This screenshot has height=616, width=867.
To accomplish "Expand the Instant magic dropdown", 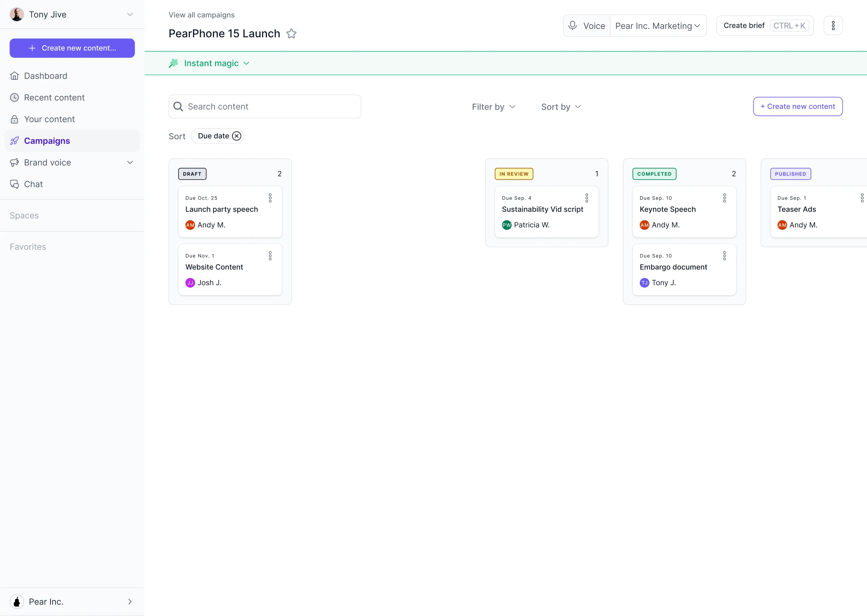I will (x=246, y=63).
